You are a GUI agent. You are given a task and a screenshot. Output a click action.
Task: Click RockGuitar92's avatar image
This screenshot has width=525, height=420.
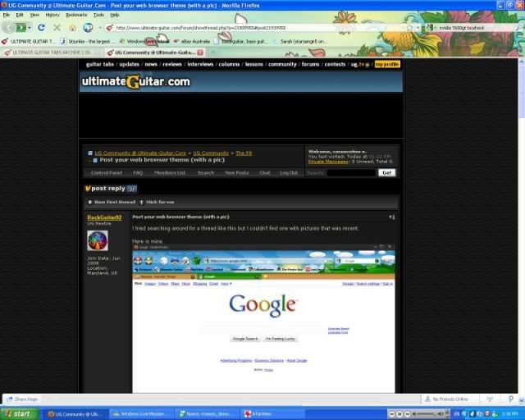click(98, 240)
